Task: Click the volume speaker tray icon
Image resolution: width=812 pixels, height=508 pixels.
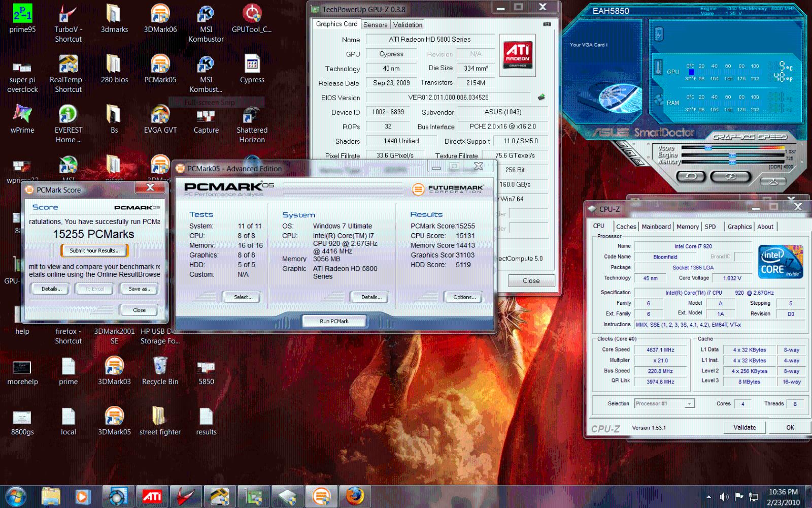Action: pos(724,496)
